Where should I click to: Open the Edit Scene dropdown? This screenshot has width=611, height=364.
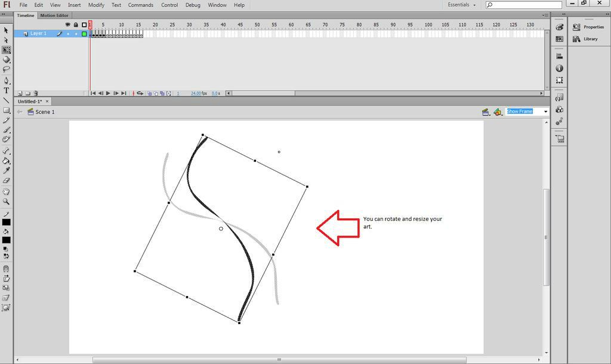coord(486,112)
